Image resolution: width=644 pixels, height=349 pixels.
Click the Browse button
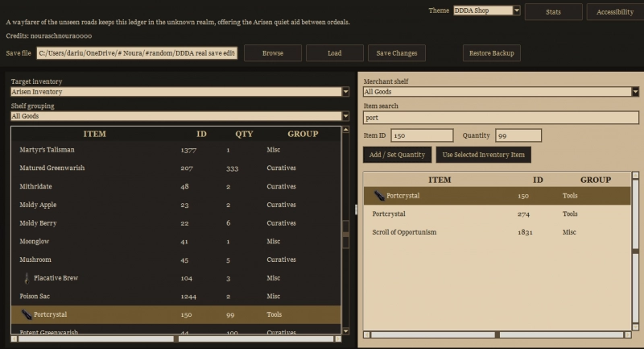coord(273,53)
